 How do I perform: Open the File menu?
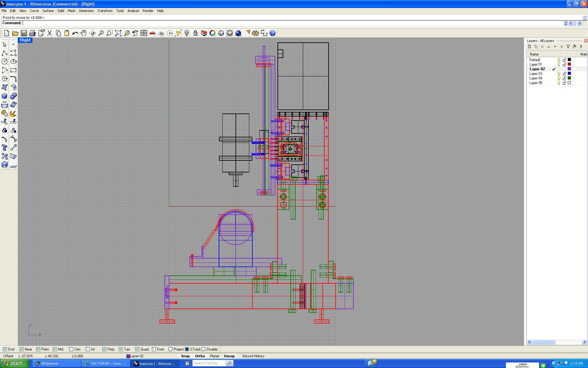click(x=4, y=11)
